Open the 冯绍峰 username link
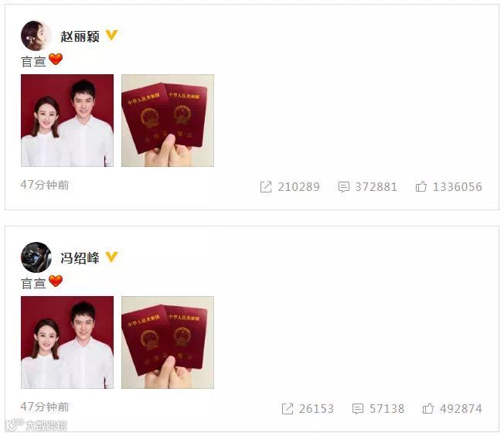Screen dimensions: 504x436 pyautogui.click(x=80, y=258)
